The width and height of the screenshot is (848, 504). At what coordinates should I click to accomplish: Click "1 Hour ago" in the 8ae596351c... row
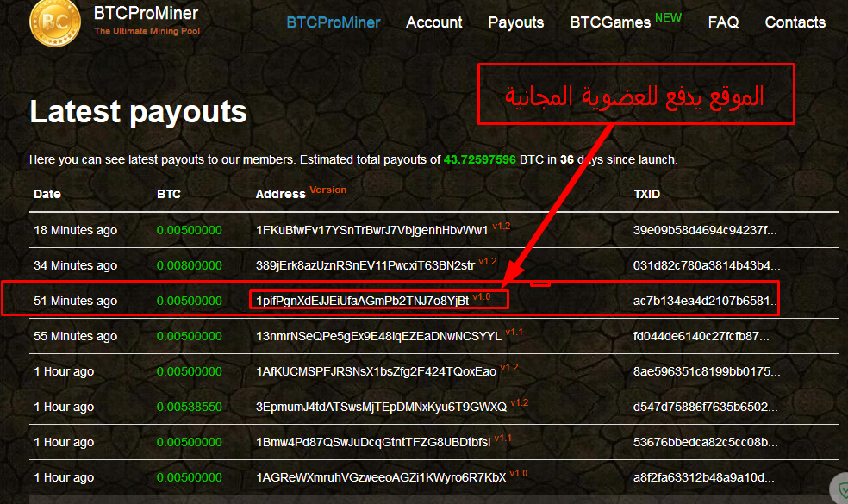pos(64,371)
